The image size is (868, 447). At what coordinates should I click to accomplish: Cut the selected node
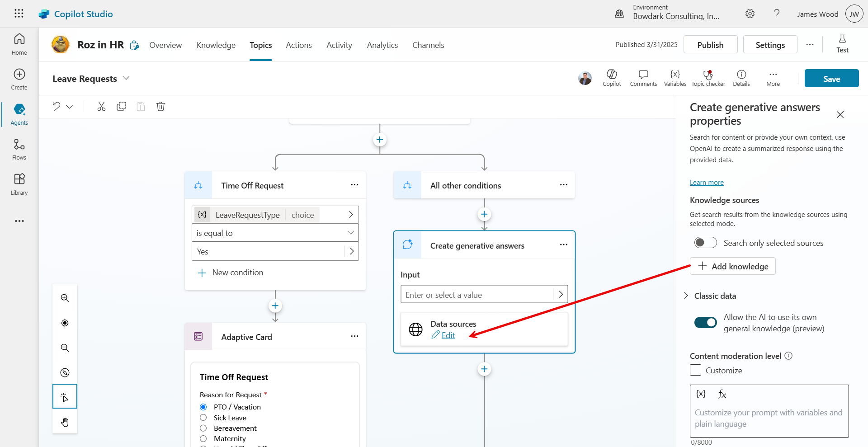pyautogui.click(x=101, y=106)
